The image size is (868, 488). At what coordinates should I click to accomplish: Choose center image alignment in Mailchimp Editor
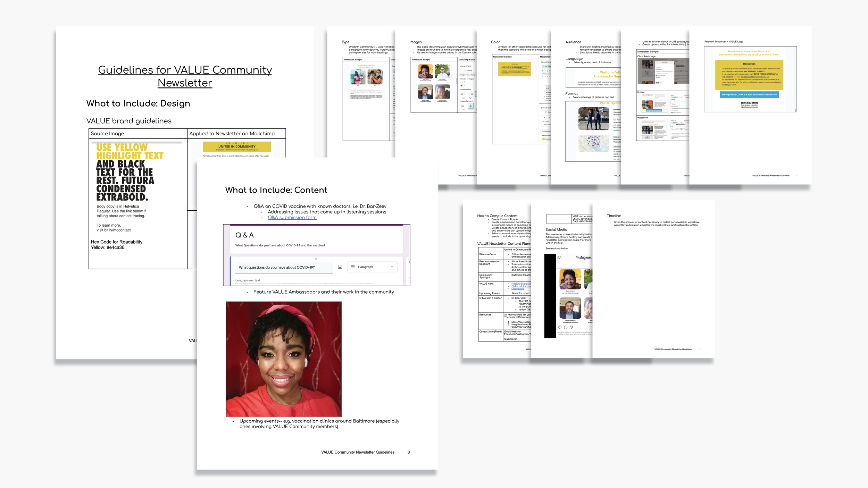click(x=470, y=106)
